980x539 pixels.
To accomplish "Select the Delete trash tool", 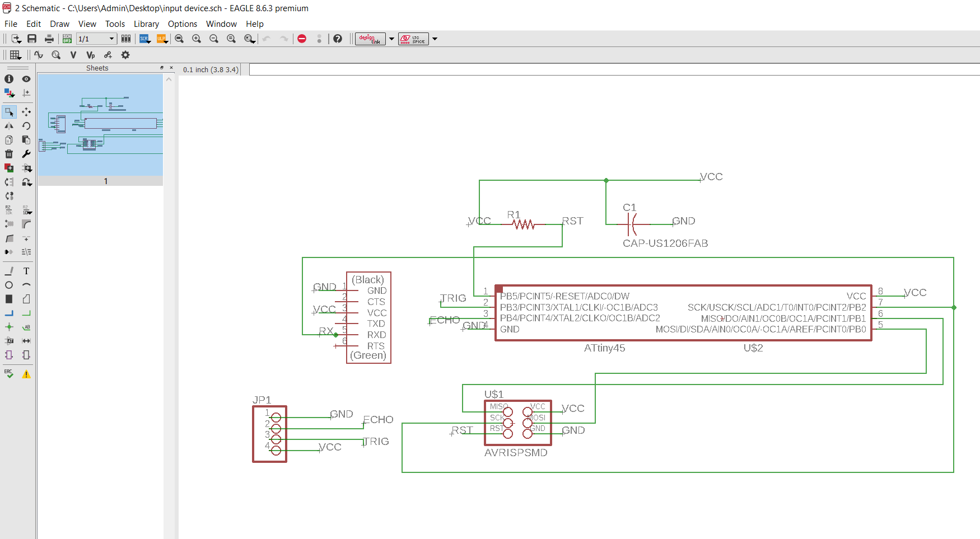I will [9, 154].
